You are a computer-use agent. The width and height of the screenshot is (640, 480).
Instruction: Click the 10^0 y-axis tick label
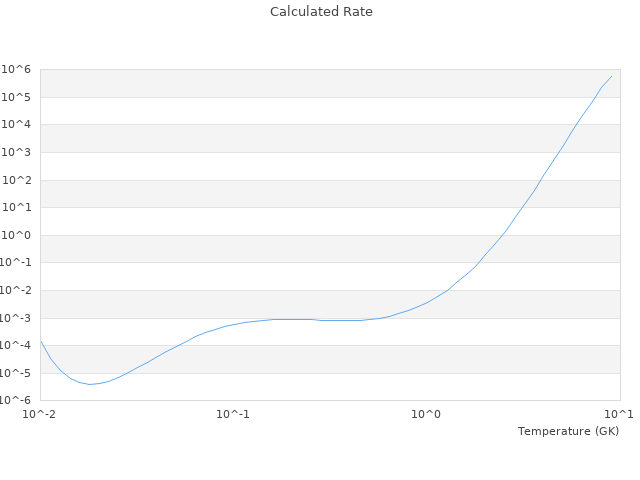click(19, 235)
